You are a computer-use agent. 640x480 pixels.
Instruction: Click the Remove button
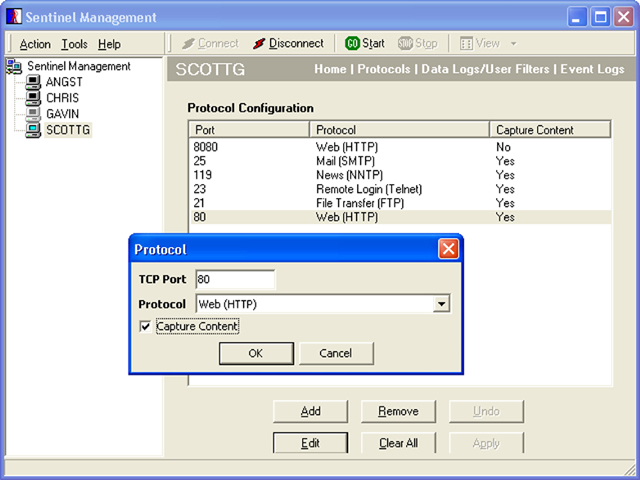pyautogui.click(x=398, y=411)
